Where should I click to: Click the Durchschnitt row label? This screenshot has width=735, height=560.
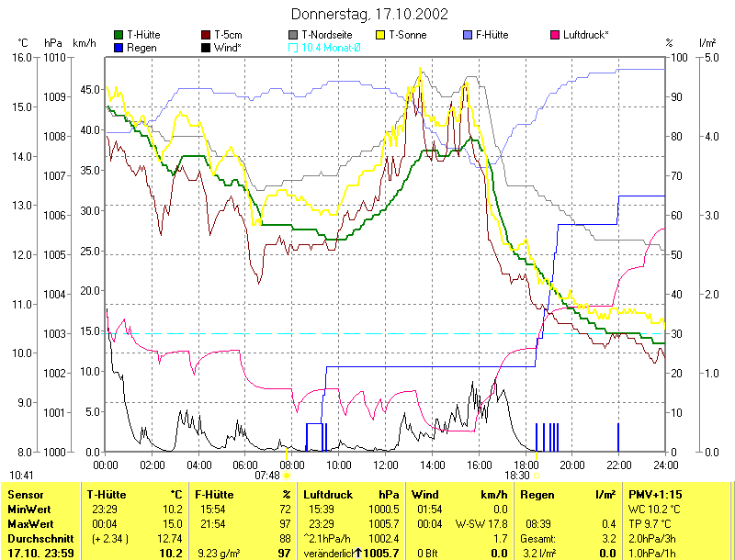click(x=37, y=538)
